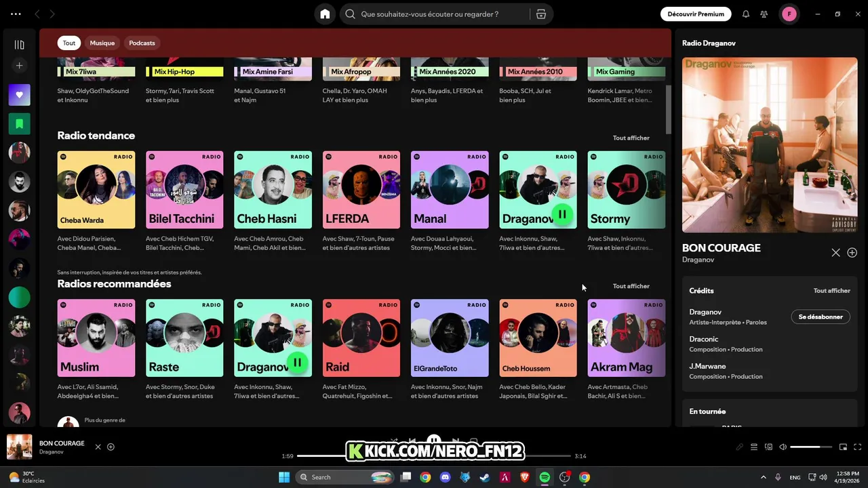Screen dimensions: 868x488
Task: Click Se désabonner for Draganov
Action: (821, 317)
